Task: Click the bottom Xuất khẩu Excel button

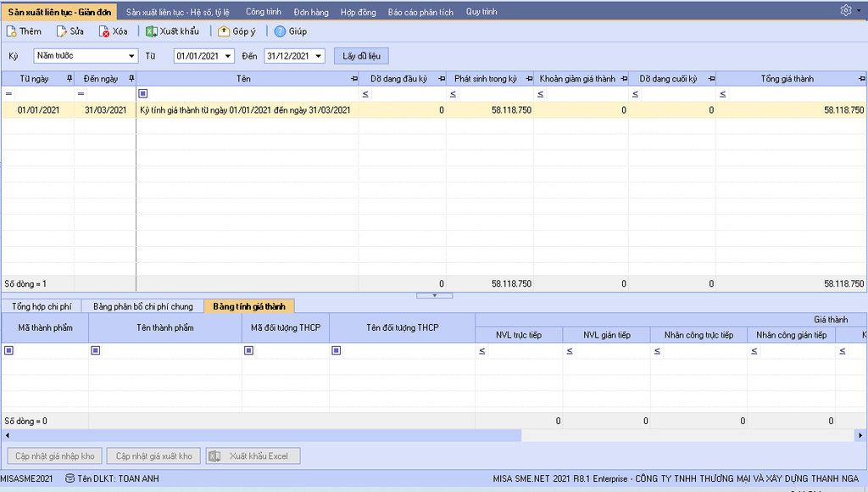Action: click(x=253, y=456)
